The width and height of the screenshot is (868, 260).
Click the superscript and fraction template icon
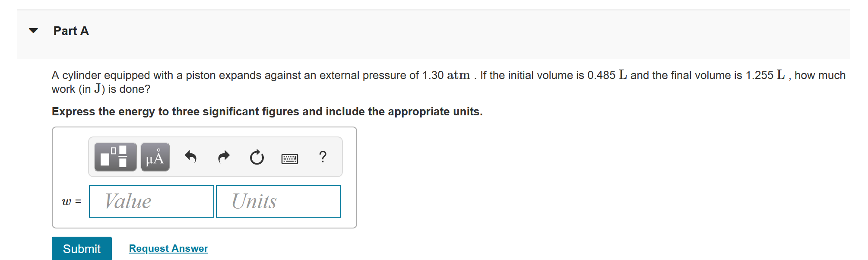114,157
